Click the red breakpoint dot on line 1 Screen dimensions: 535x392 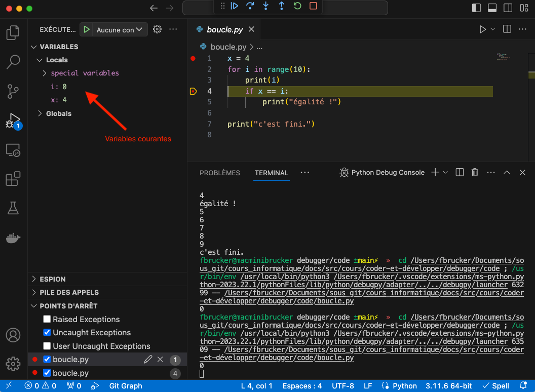point(193,58)
